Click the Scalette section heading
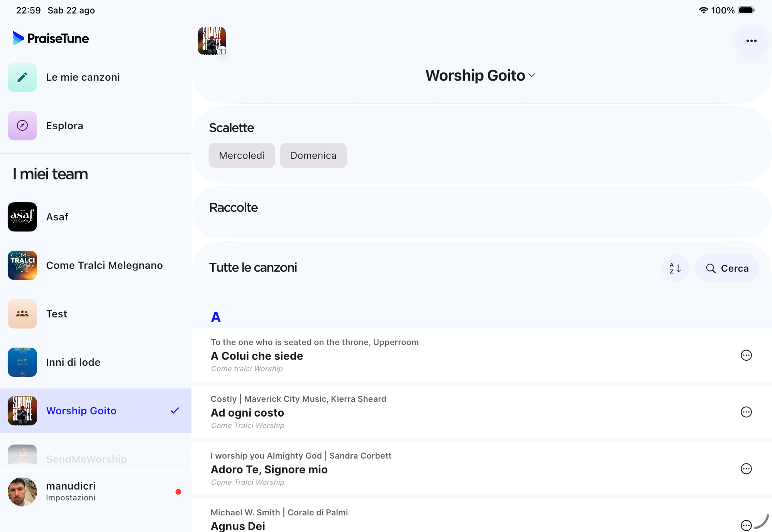772x532 pixels. pyautogui.click(x=232, y=128)
